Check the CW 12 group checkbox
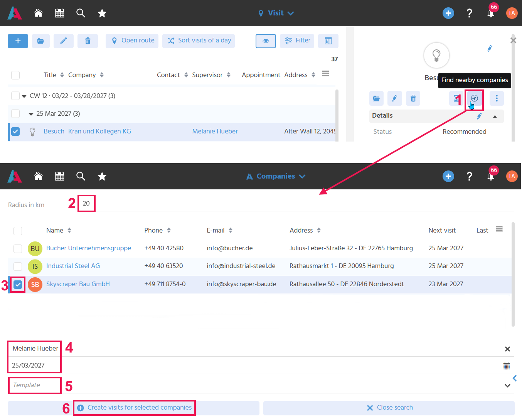Screen dimensions: 522x420 15,96
